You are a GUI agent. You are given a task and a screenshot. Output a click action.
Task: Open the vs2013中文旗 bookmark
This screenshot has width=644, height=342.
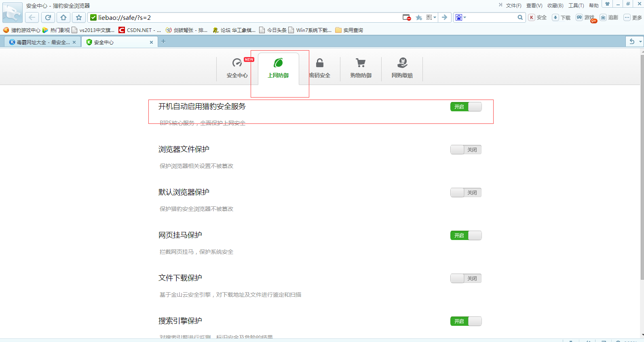point(93,30)
